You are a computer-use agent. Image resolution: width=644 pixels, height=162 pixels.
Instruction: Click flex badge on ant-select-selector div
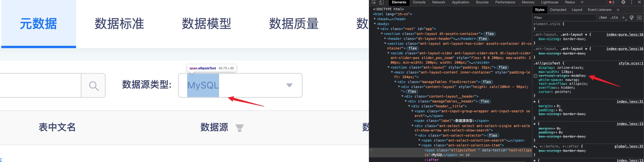(x=493, y=135)
